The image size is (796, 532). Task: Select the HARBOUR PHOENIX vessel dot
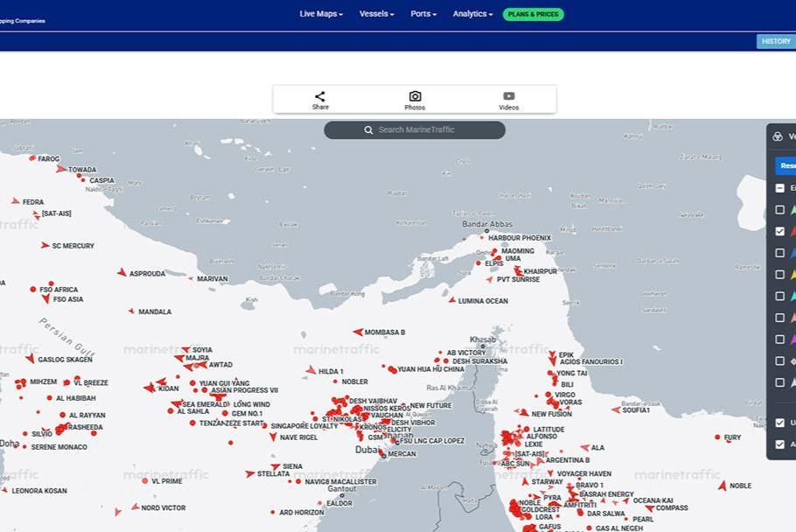pos(482,237)
